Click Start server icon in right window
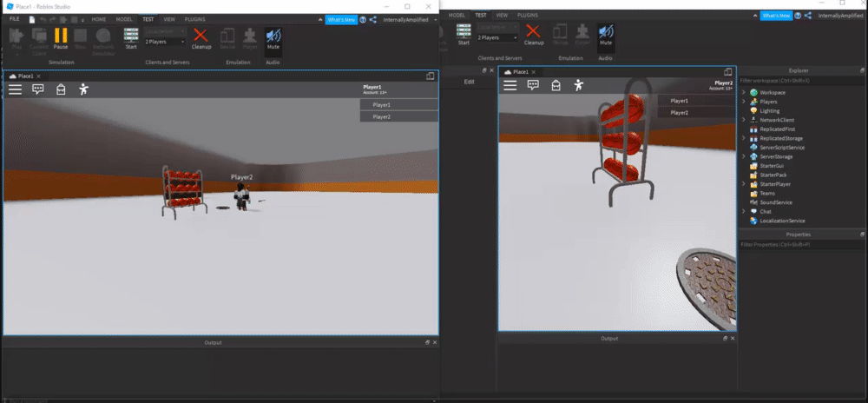Viewport: 868px width, 403px height. point(464,35)
